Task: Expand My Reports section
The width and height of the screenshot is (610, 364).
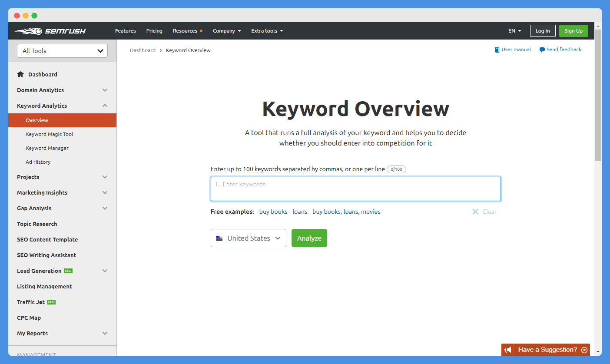Action: 105,333
